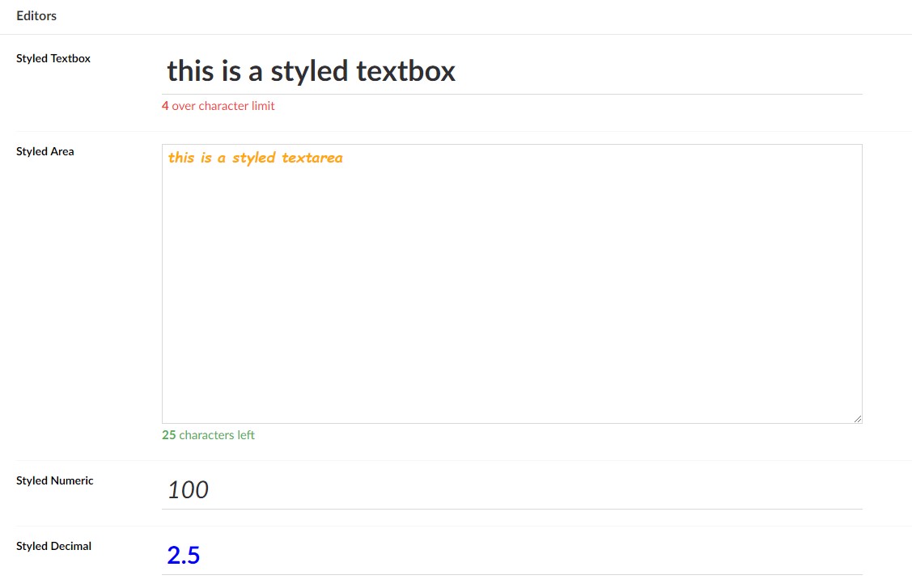Screen dimensions: 912x588
Task: Select the Styled Numeric field showing 100
Action: click(x=511, y=489)
